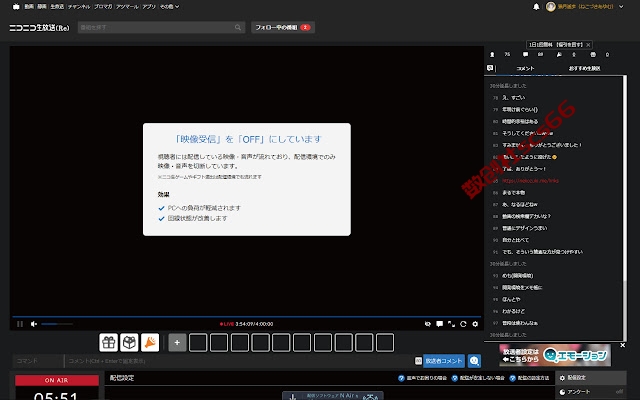
Task: Click the plus add-slot button
Action: (x=177, y=342)
